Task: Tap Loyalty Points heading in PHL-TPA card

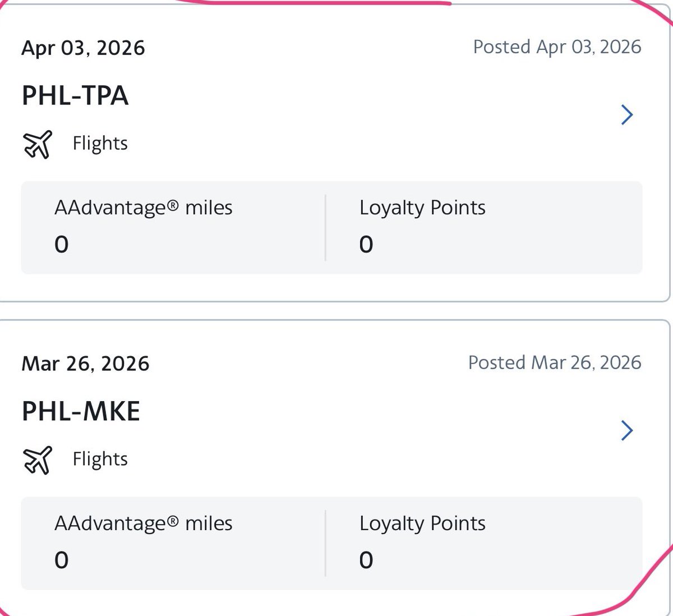Action: click(x=422, y=208)
